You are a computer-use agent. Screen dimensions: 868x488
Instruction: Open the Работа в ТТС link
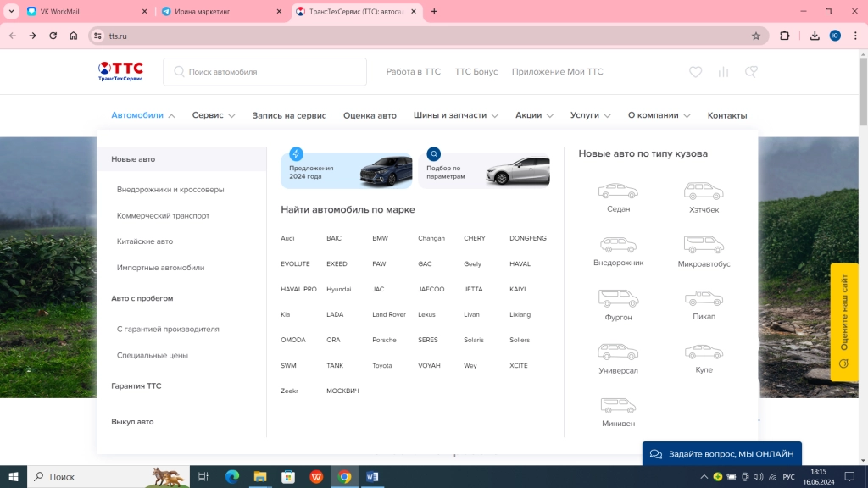(x=413, y=72)
